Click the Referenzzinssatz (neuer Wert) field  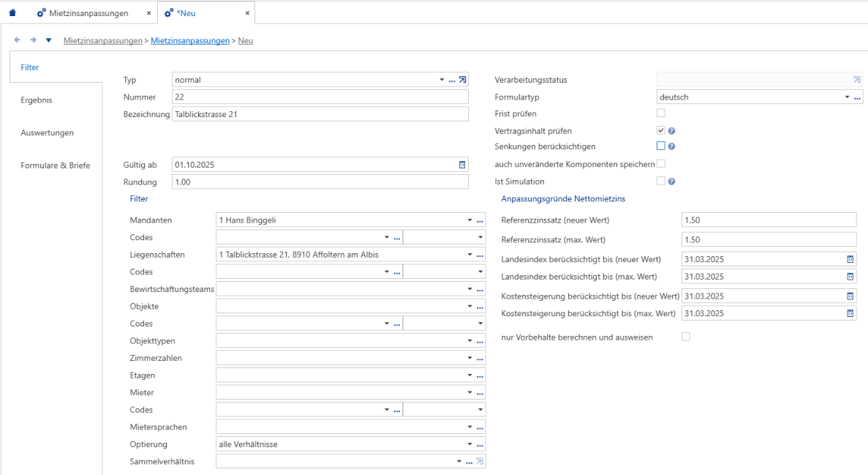(x=769, y=220)
